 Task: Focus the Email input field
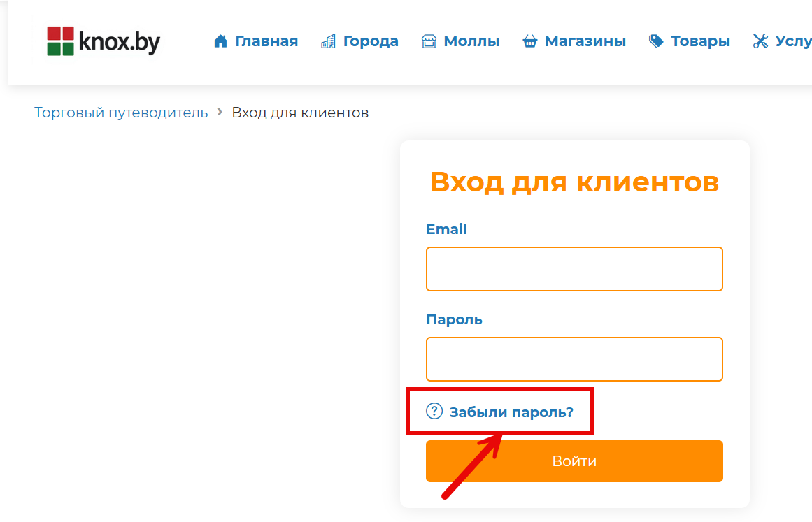(x=574, y=269)
